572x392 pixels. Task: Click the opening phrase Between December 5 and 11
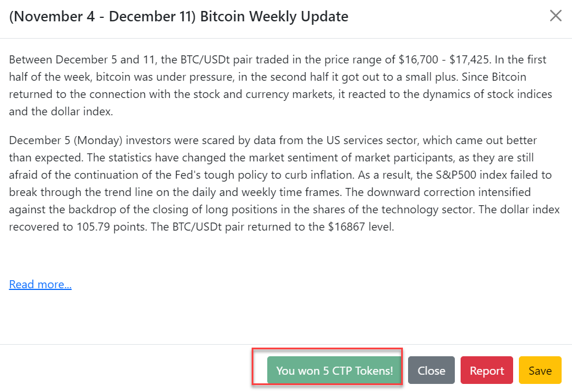click(82, 59)
